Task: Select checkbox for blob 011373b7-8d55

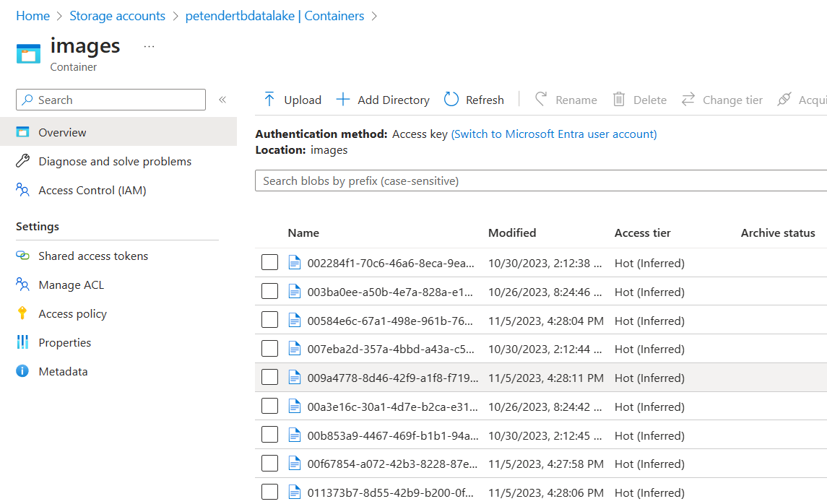Action: pyautogui.click(x=269, y=492)
